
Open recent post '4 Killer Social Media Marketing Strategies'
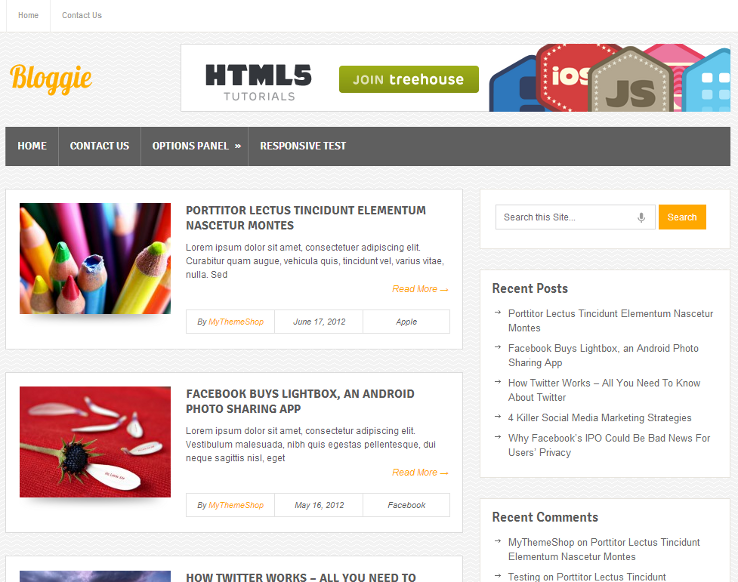599,418
